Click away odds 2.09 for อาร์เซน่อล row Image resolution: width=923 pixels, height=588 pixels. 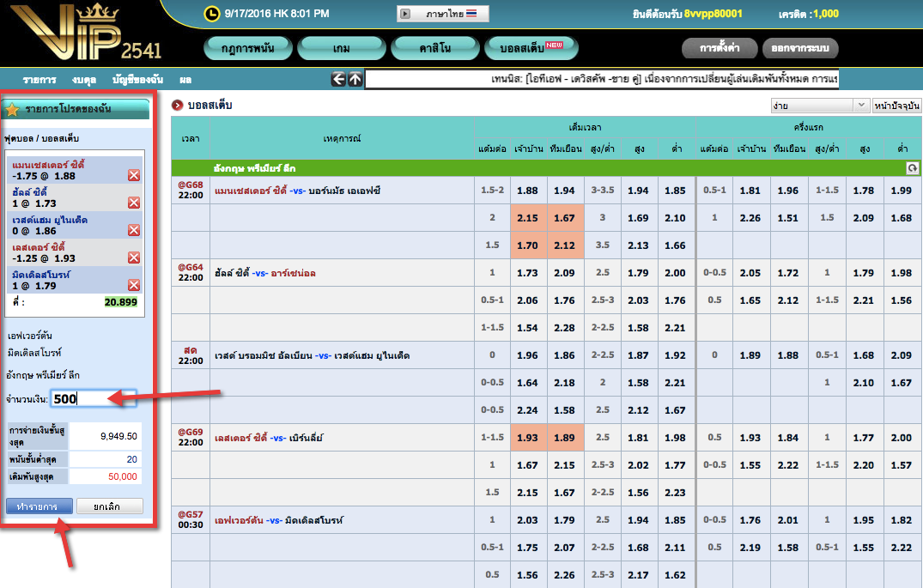tap(564, 273)
